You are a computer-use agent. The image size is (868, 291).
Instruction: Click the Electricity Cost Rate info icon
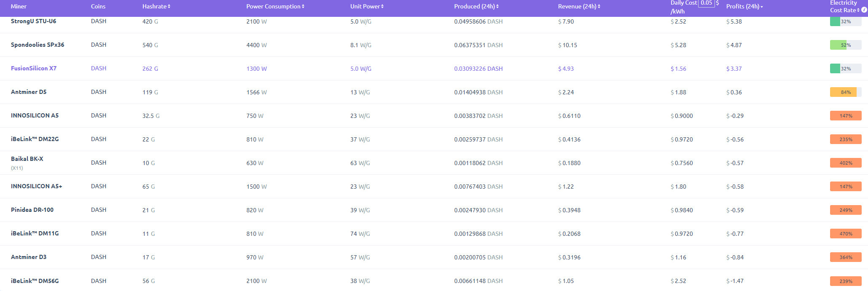[864, 10]
